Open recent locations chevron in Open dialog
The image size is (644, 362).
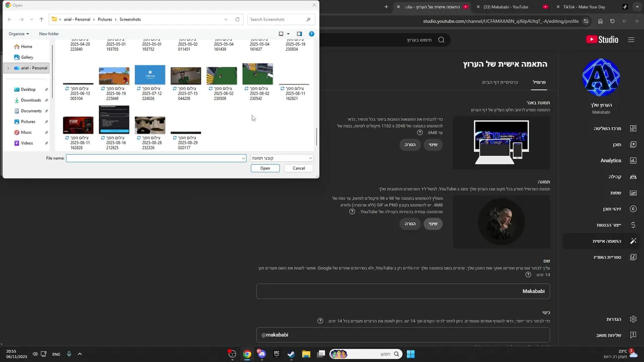[32, 20]
